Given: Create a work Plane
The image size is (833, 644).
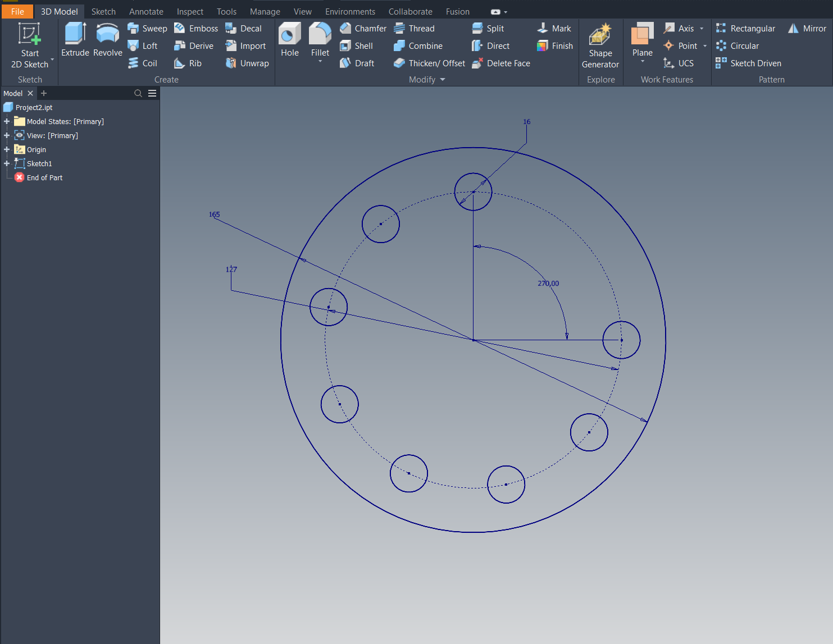Looking at the screenshot, I should [643, 40].
